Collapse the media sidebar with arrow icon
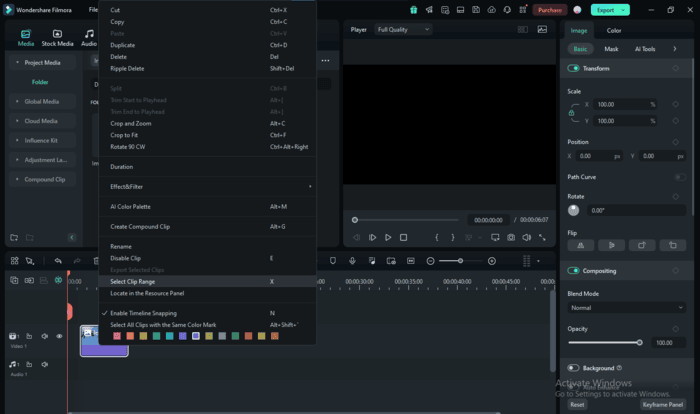Viewport: 700px width, 414px height. point(72,238)
